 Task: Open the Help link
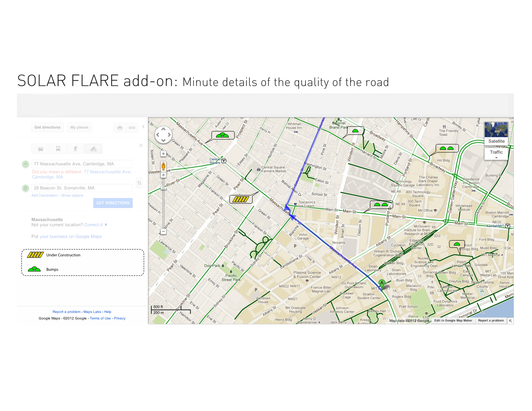[108, 312]
